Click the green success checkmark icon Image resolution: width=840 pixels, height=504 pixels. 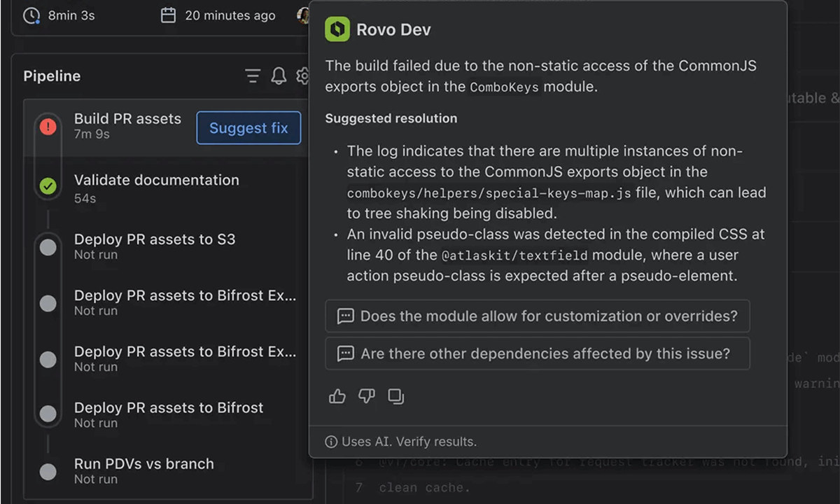[48, 185]
